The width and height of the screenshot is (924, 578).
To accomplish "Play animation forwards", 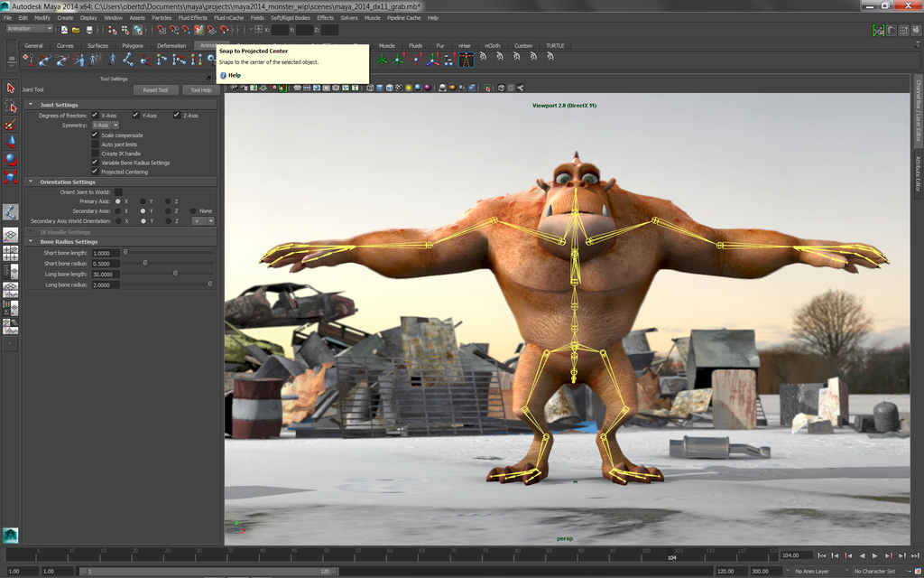I will point(875,555).
